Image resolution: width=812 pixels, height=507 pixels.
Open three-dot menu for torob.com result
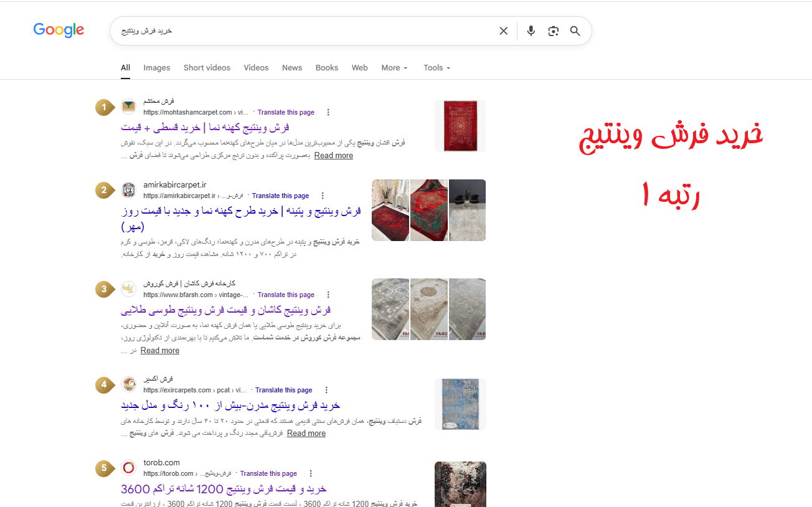click(311, 473)
